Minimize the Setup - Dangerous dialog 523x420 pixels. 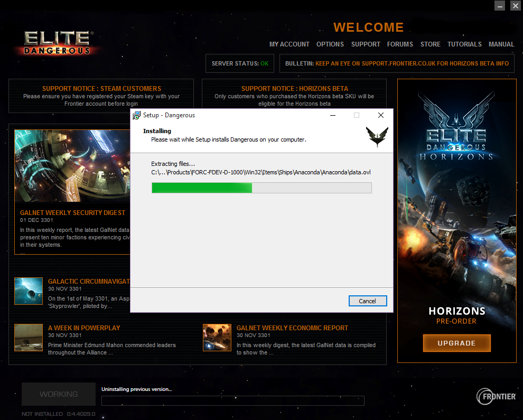point(332,115)
